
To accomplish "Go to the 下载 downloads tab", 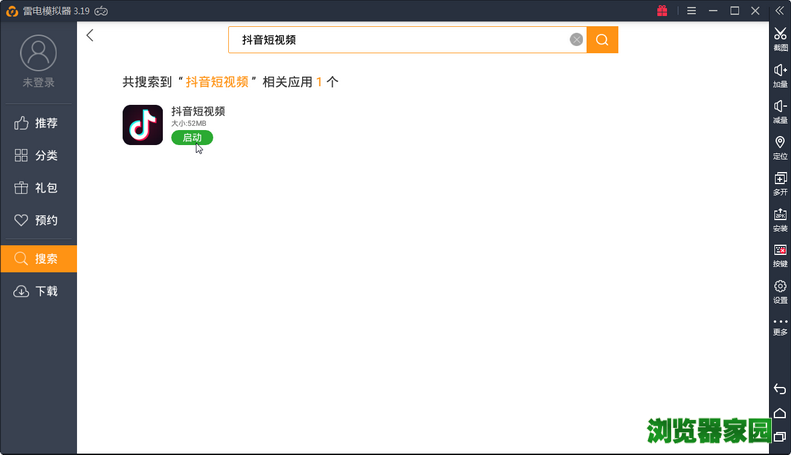I will (38, 291).
